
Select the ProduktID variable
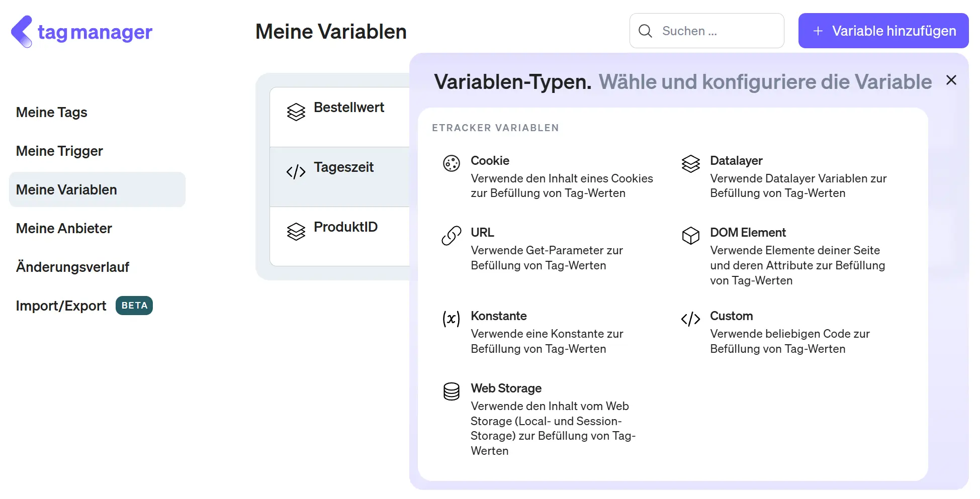[345, 227]
